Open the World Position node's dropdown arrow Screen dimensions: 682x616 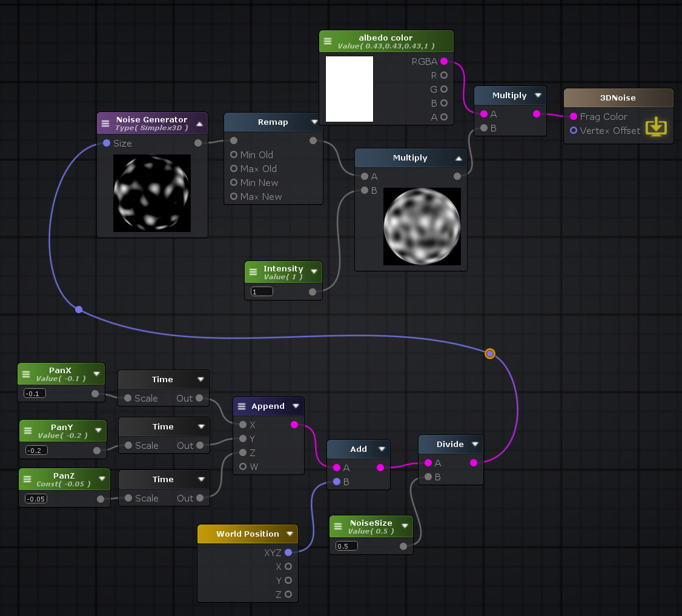click(291, 534)
